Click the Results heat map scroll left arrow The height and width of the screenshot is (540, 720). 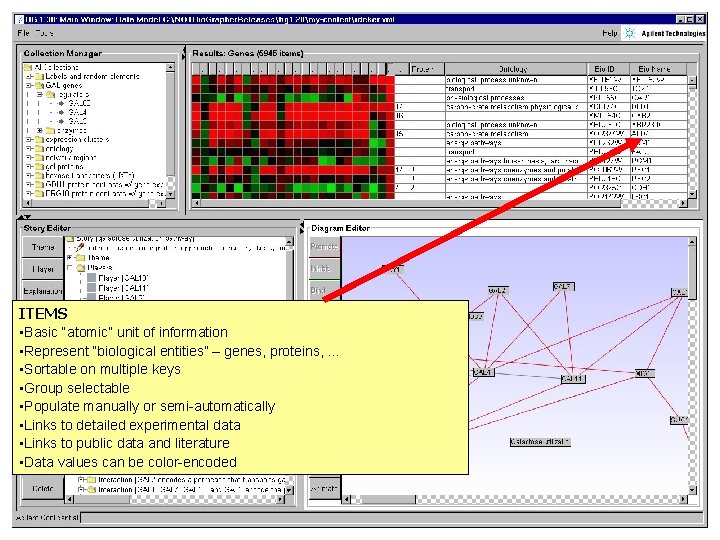coord(197,202)
